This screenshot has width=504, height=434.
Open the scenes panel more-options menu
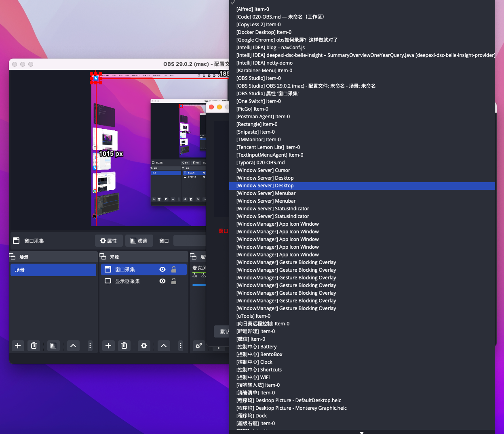click(x=90, y=346)
